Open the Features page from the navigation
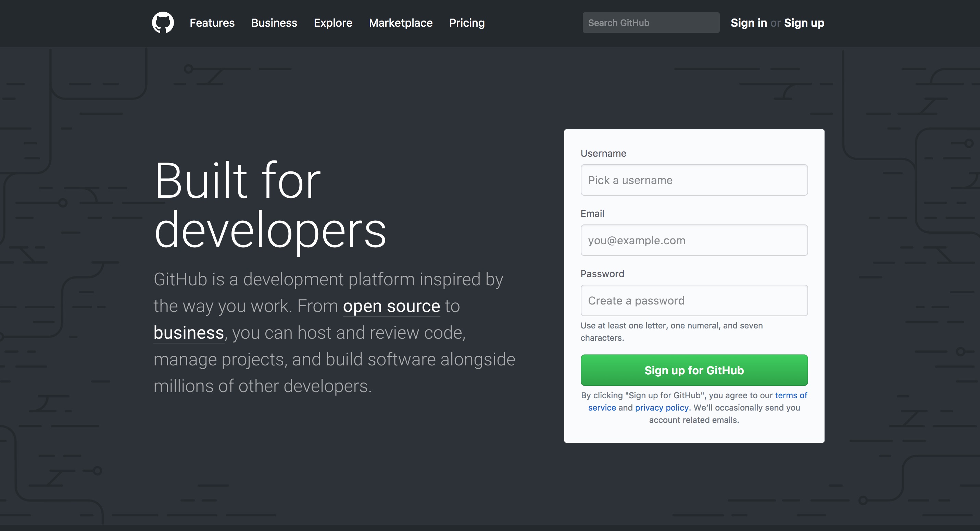980x531 pixels. [212, 23]
